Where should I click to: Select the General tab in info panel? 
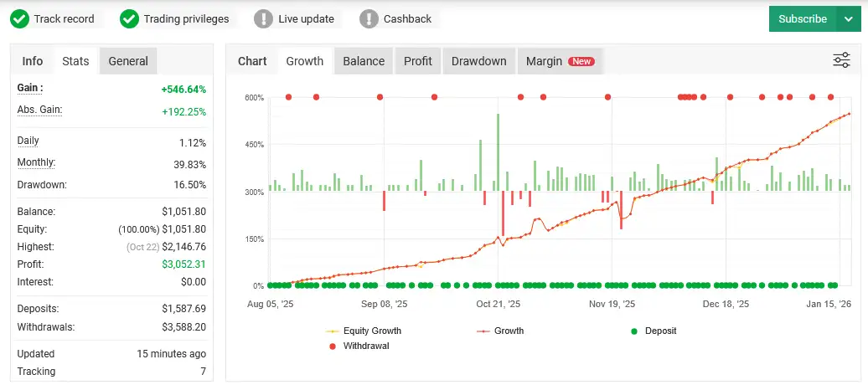pos(128,61)
